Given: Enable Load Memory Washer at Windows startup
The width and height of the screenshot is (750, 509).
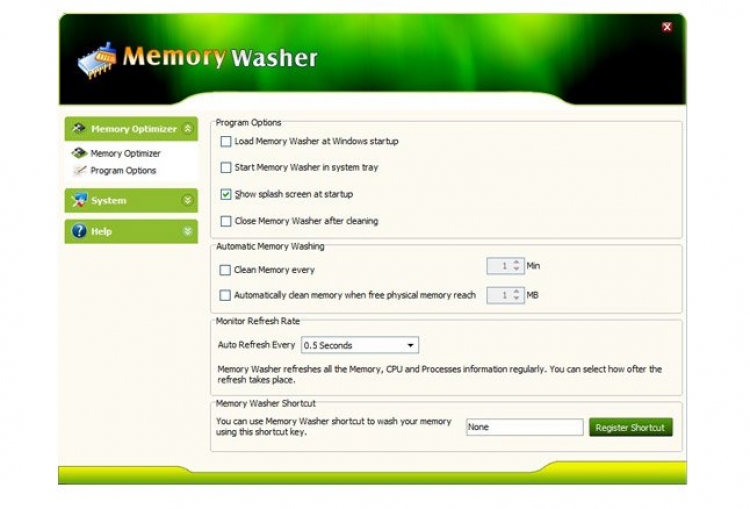Looking at the screenshot, I should tap(226, 142).
